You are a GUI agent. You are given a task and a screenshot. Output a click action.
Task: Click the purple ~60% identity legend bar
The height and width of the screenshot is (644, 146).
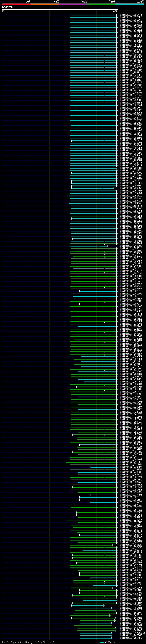click(x=73, y=4)
